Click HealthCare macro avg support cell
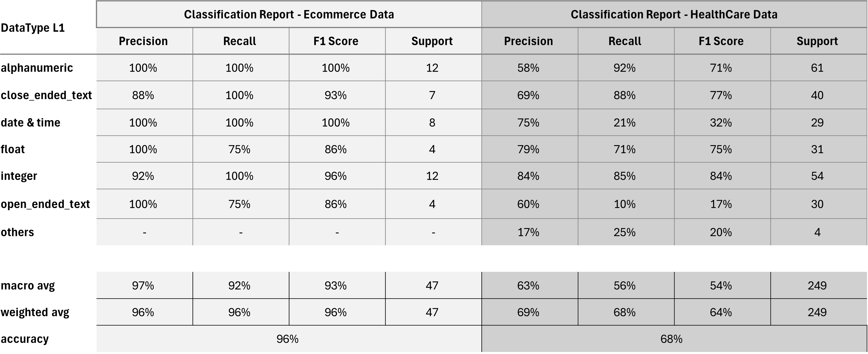The height and width of the screenshot is (354, 868). pos(817,285)
